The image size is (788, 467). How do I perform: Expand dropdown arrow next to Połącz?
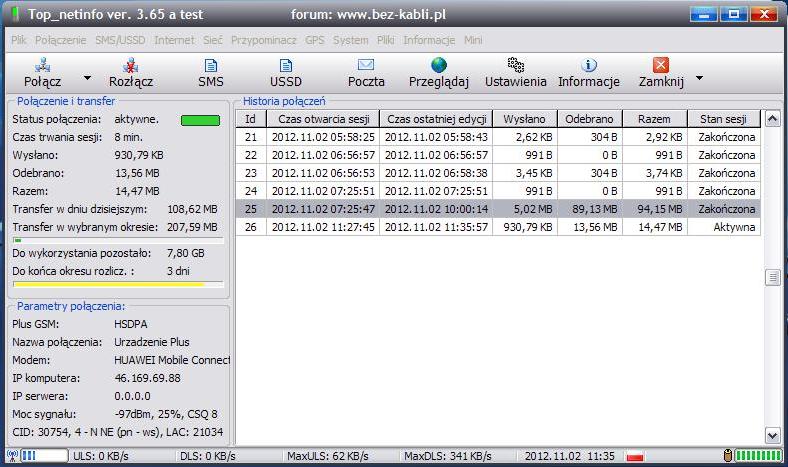point(86,78)
